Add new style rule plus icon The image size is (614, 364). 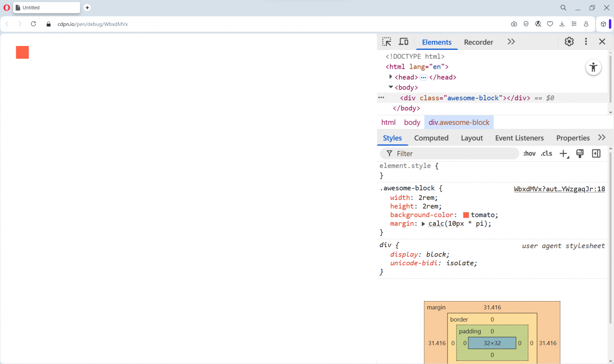click(x=564, y=154)
